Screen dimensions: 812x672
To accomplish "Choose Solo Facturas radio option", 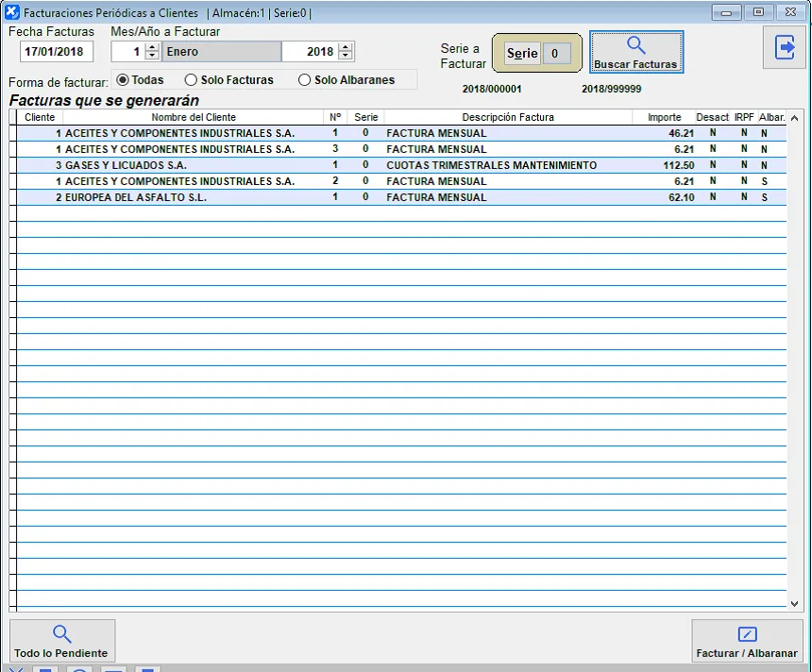I will pyautogui.click(x=192, y=80).
